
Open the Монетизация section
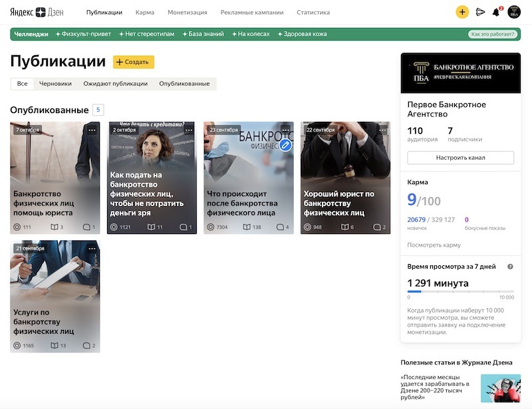188,12
